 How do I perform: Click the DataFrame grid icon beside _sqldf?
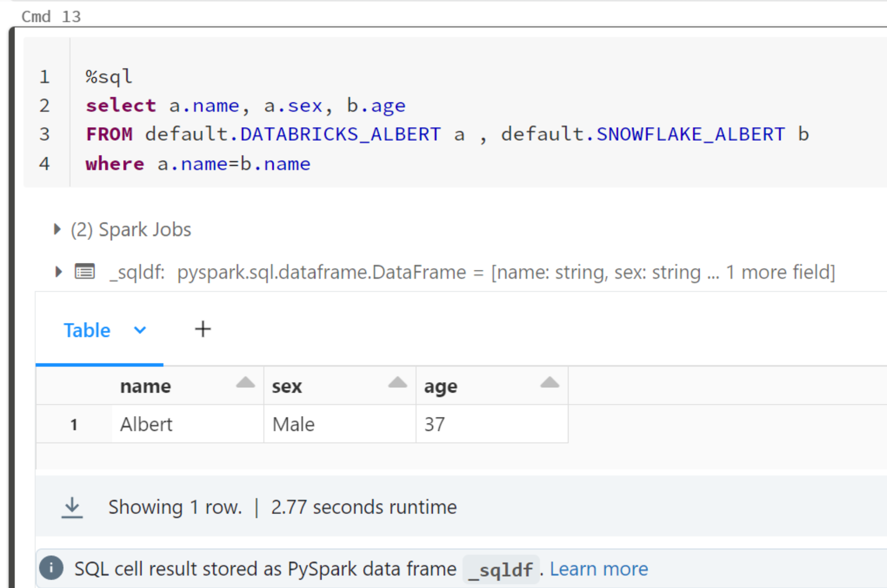pos(84,271)
